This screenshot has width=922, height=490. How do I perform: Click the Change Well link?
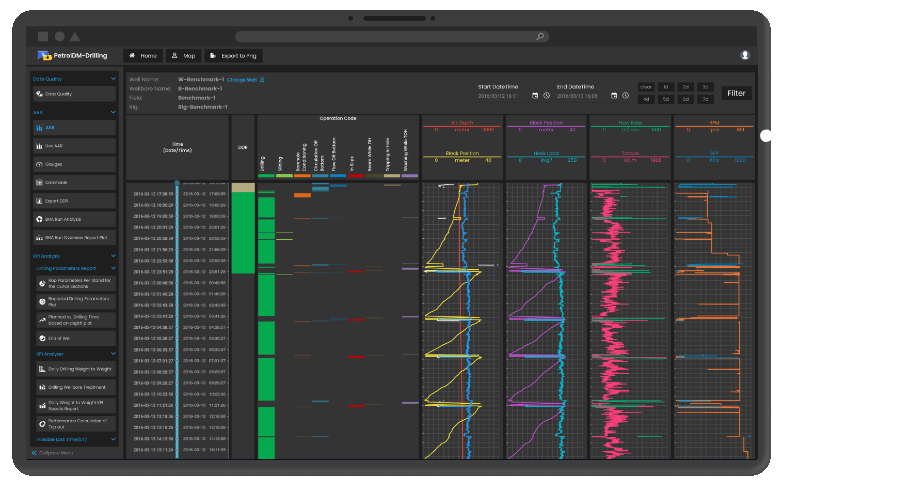[x=242, y=80]
